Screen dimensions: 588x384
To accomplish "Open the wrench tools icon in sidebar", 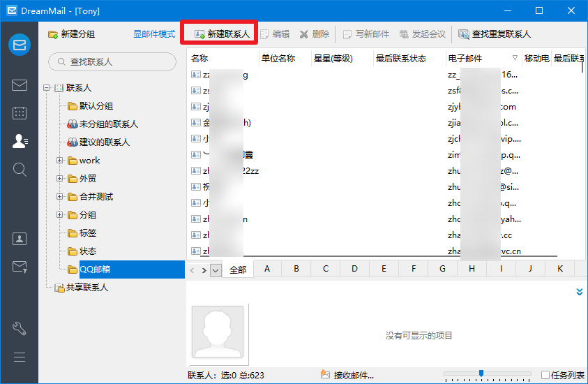I will point(20,328).
